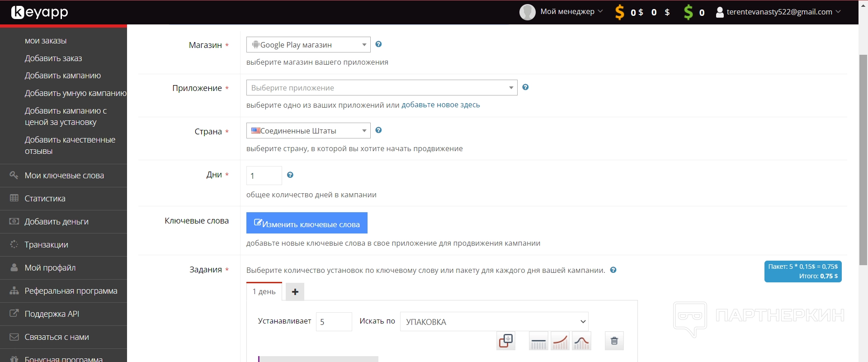Click the Keyapp logo
Screen dimensions: 868x362
40,12
